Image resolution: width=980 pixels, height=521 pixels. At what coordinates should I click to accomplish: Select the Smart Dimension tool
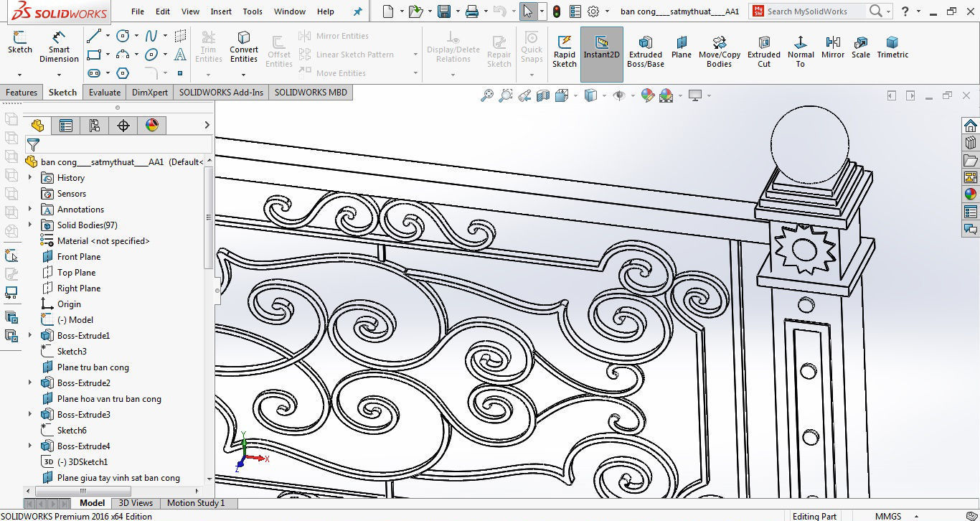(59, 47)
